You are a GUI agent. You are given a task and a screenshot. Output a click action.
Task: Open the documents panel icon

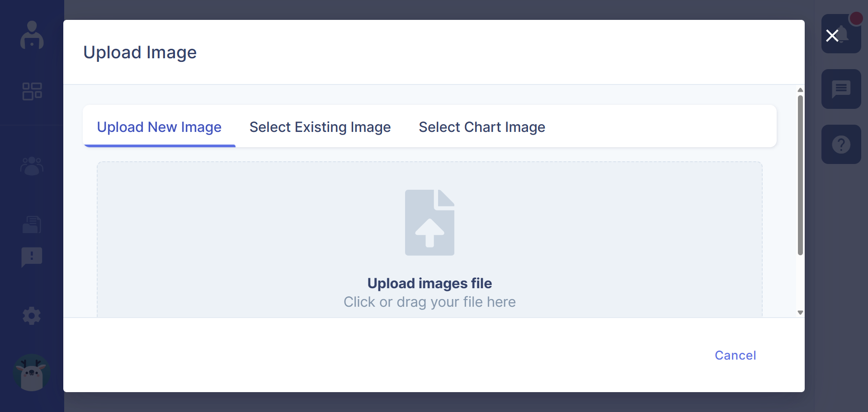(x=31, y=225)
